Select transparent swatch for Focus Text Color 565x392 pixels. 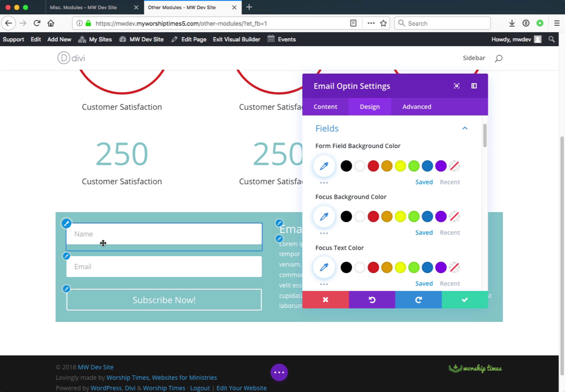[454, 267]
